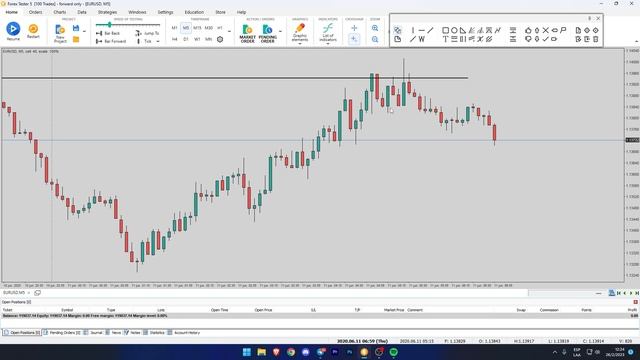640x360 pixels.
Task: Open the Charts ribbon tab
Action: tap(60, 12)
